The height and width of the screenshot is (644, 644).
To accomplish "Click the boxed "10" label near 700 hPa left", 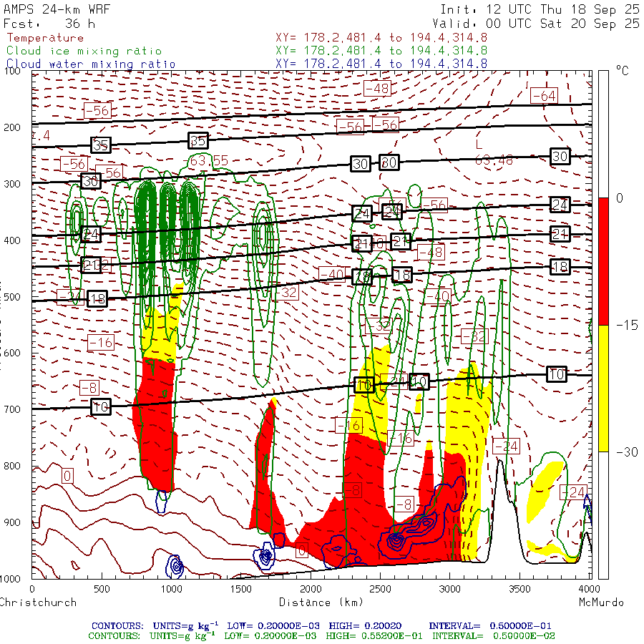I will [101, 406].
